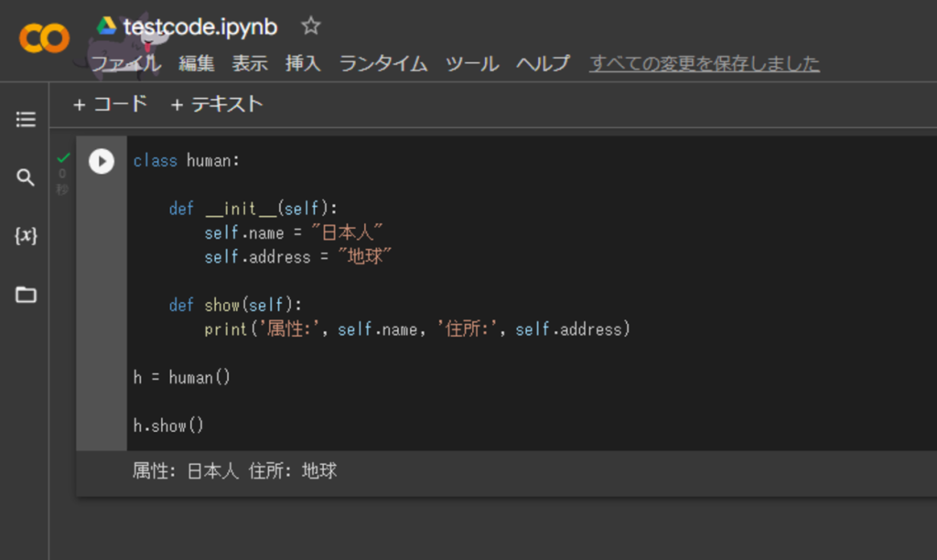The height and width of the screenshot is (560, 937).
Task: Open the table of contents sidebar icon
Action: click(x=25, y=119)
